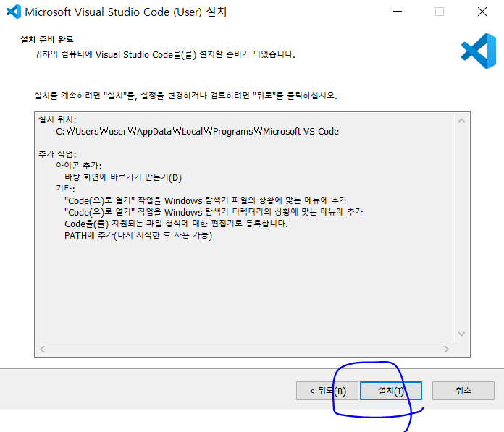
Task: Cancel setup with the 취소 button
Action: [463, 391]
